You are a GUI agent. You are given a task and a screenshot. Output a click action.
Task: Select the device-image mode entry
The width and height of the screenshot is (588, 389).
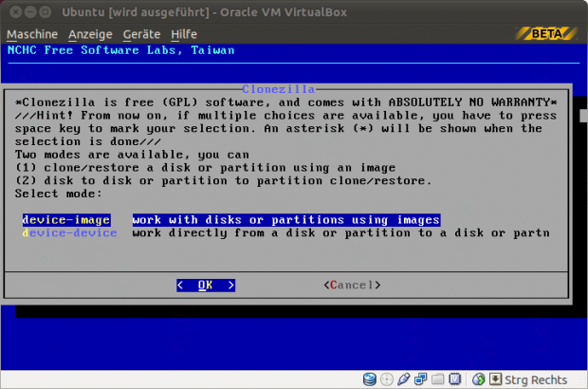click(66, 220)
